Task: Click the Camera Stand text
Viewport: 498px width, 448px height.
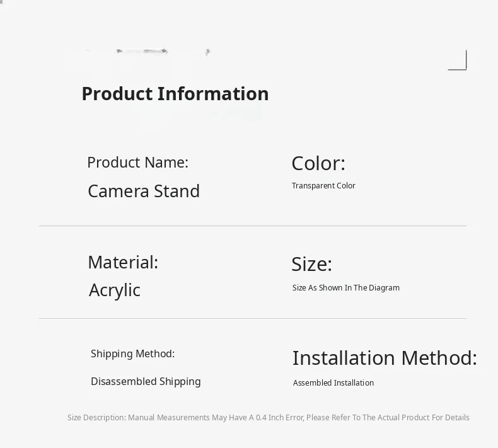Action: (144, 191)
